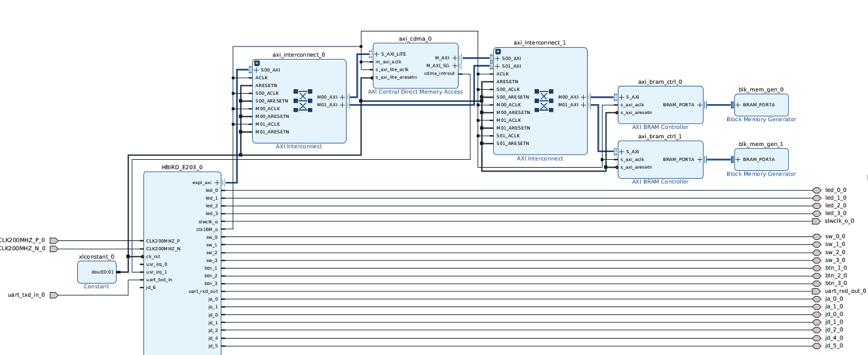Image resolution: width=868 pixels, height=355 pixels.
Task: Click the cdma_introut pin on axi_cdma_0
Action: tap(439, 73)
